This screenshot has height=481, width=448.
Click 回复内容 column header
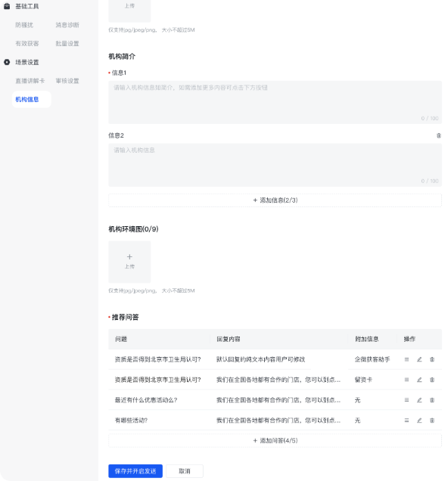[229, 339]
